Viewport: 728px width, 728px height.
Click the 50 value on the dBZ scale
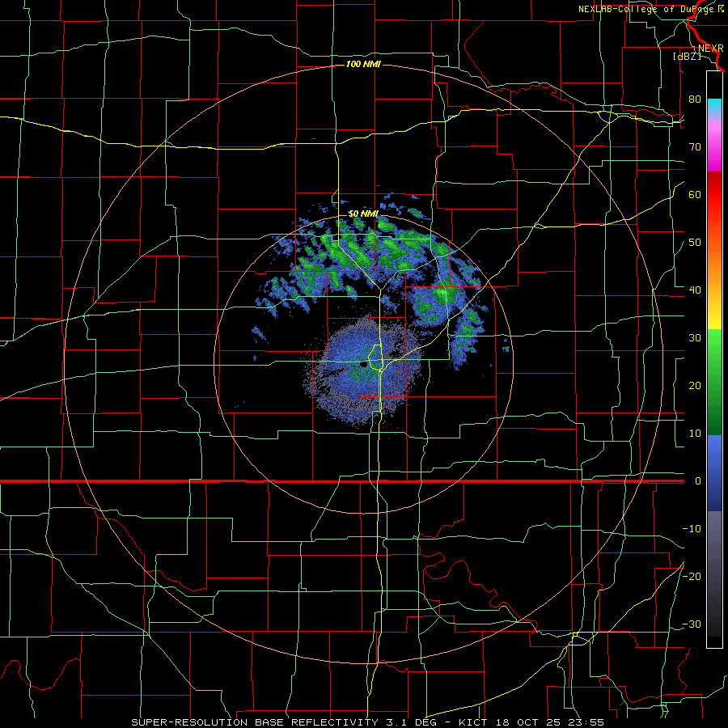click(695, 243)
